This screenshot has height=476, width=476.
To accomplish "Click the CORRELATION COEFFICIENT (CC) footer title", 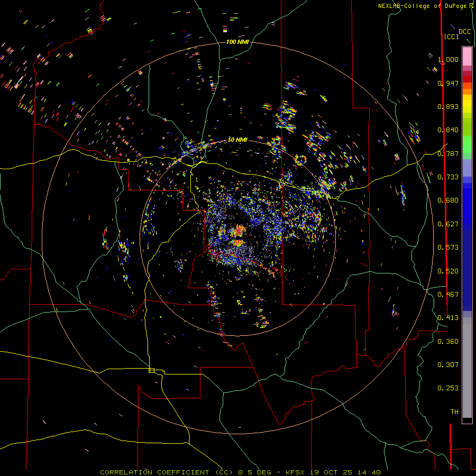I will (x=167, y=472).
